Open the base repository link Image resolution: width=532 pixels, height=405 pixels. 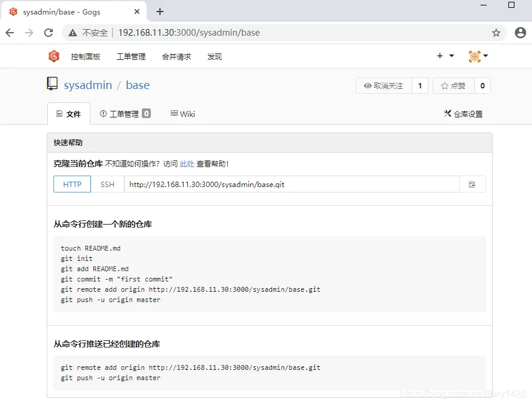click(x=138, y=85)
